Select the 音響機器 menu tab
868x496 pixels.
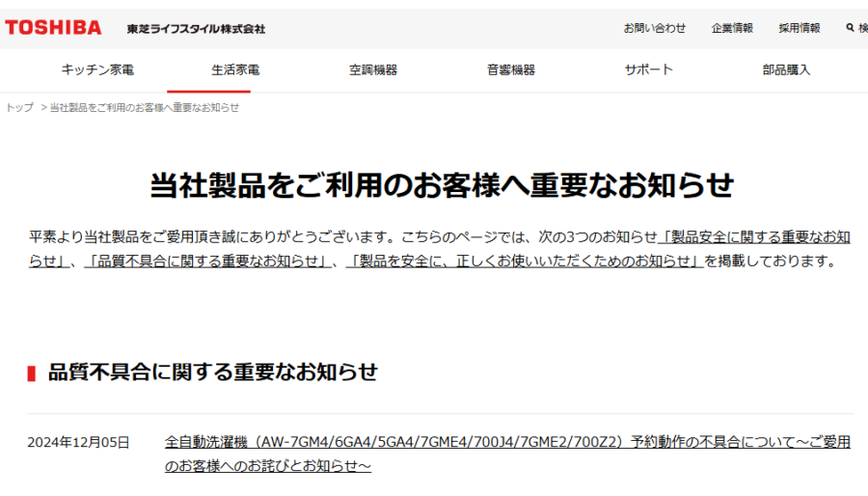click(511, 69)
